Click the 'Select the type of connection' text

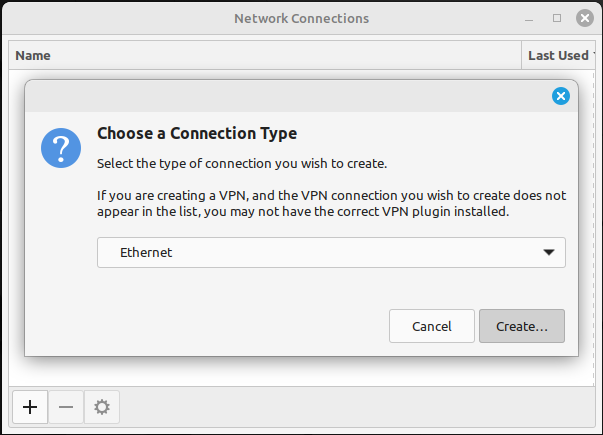pyautogui.click(x=242, y=164)
